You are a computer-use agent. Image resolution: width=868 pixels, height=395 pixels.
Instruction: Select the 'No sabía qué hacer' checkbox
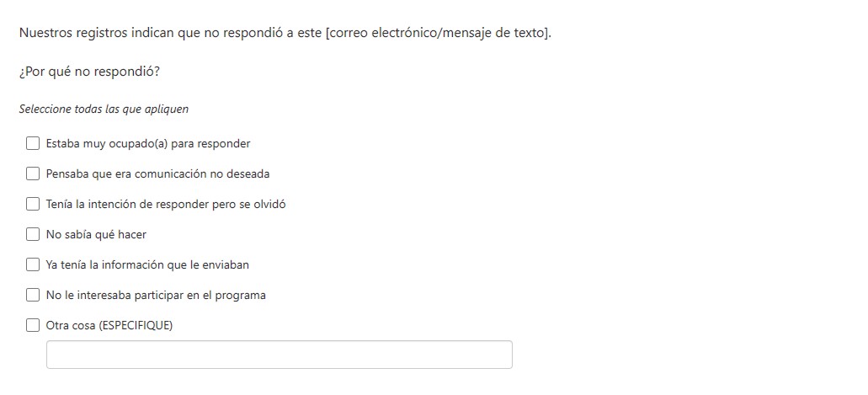coord(33,235)
